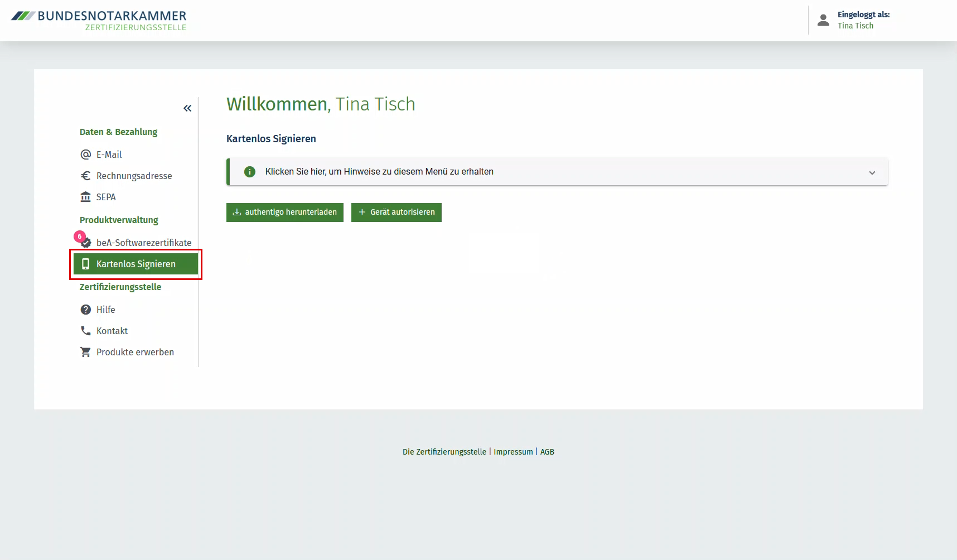Screen dimensions: 957x560
Task: Open the Impressum footer link
Action: (513, 452)
